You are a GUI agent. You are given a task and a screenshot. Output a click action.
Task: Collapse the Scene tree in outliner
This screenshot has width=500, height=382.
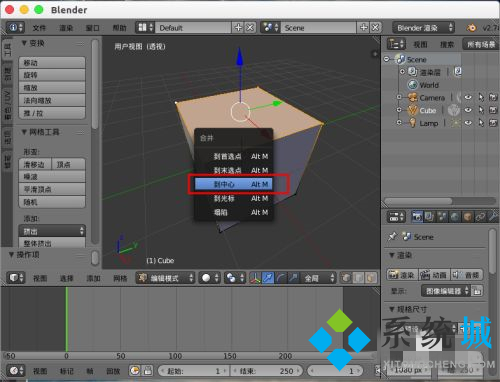coord(387,59)
